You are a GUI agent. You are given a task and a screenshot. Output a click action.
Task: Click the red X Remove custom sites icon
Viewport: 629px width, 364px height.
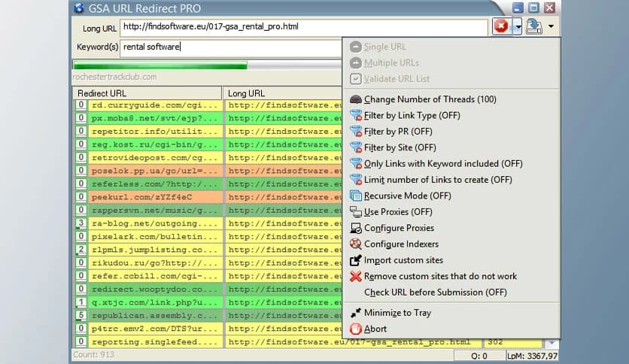point(355,276)
